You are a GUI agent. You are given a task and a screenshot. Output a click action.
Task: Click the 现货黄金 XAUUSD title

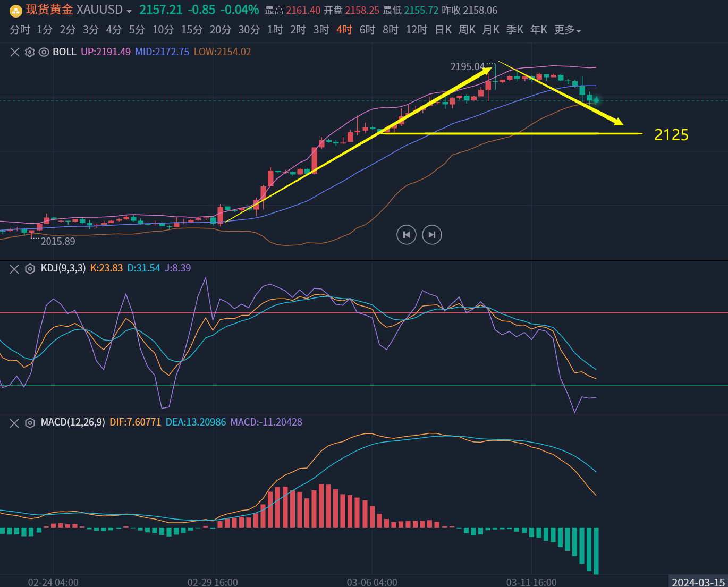click(x=74, y=10)
